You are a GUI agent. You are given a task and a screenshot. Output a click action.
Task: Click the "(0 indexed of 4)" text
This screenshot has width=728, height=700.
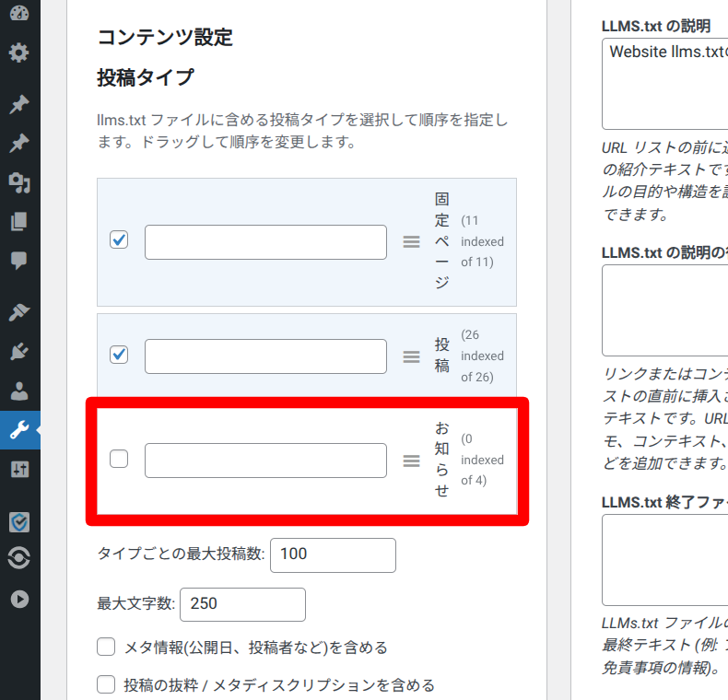click(x=482, y=460)
